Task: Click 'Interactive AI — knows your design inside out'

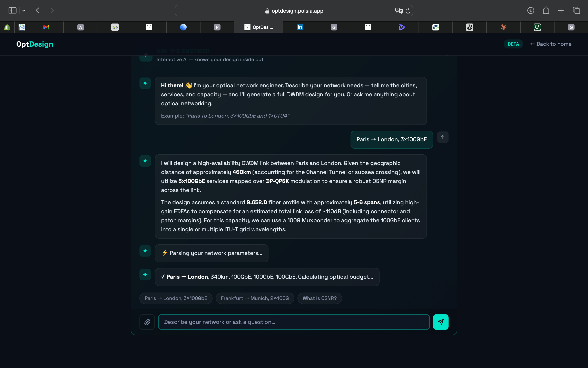Action: [x=210, y=59]
